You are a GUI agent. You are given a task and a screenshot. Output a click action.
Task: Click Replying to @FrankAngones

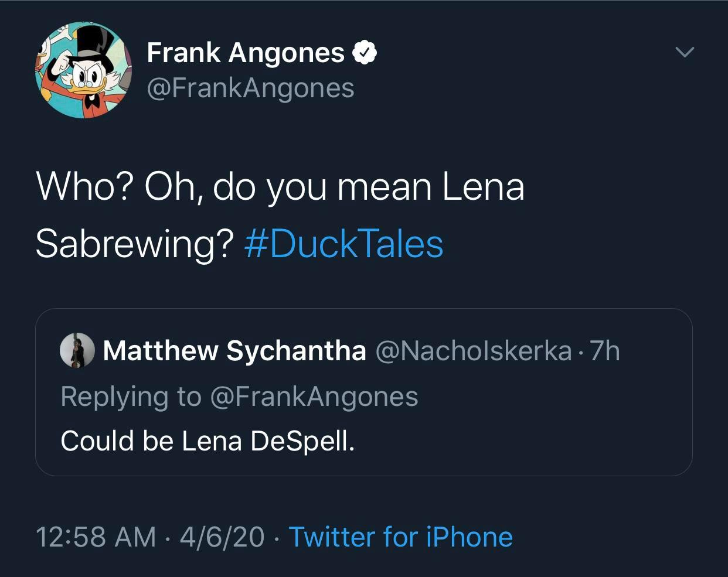[240, 396]
